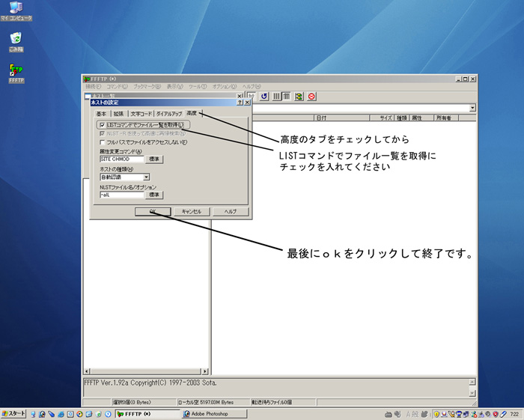
Task: Switch to the 文字コード tab
Action: 141,114
